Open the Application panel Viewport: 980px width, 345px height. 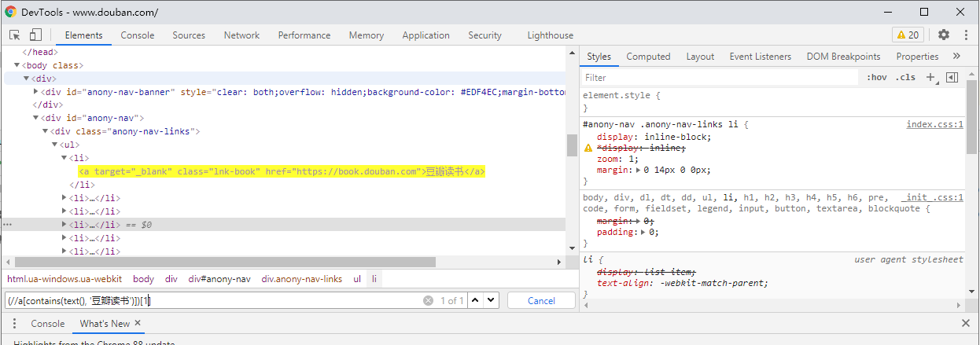click(x=426, y=35)
